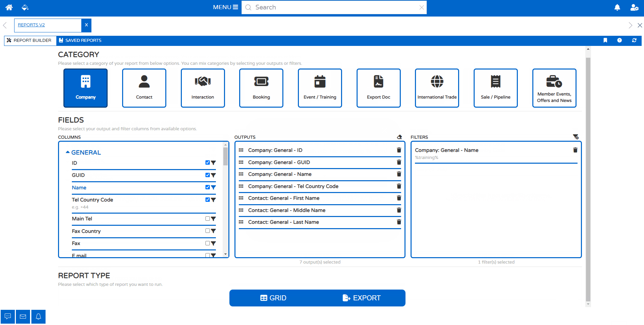The image size is (644, 325).
Task: Click the columns list scrollbar down arrow
Action: pyautogui.click(x=225, y=254)
